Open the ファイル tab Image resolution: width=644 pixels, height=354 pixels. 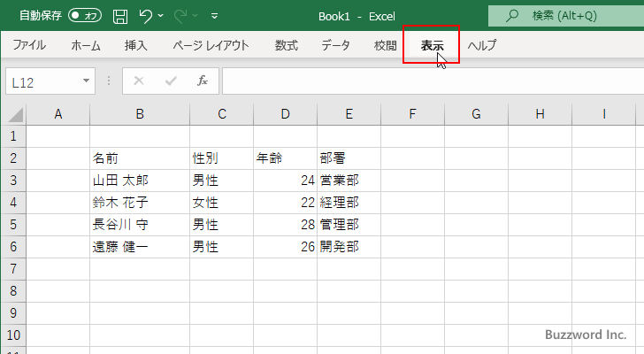(28, 45)
